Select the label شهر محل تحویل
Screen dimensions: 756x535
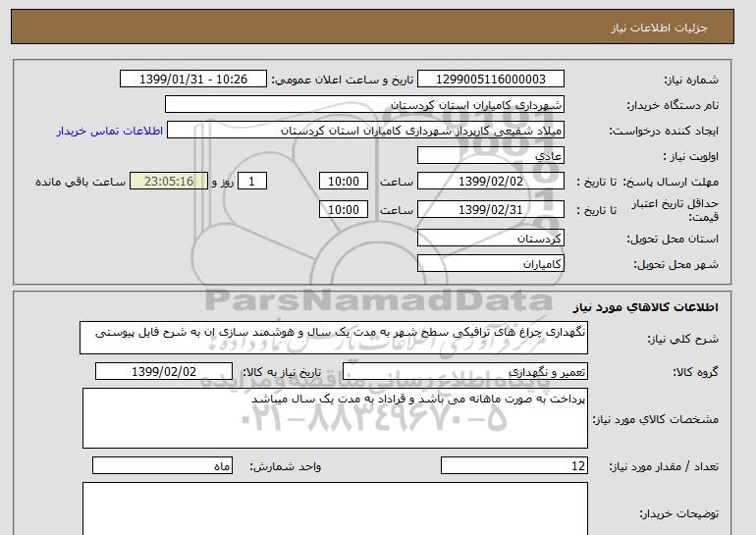[x=675, y=265]
